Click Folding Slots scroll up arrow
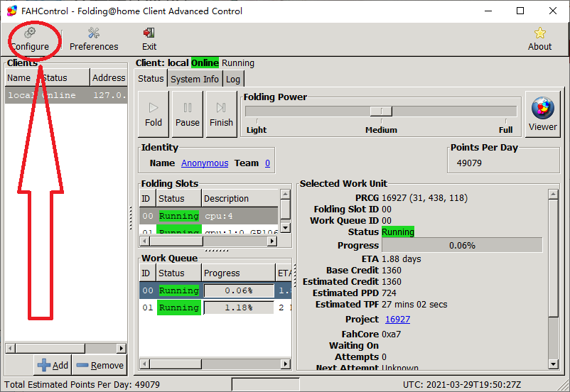Image resolution: width=570 pixels, height=392 pixels. pyautogui.click(x=286, y=195)
